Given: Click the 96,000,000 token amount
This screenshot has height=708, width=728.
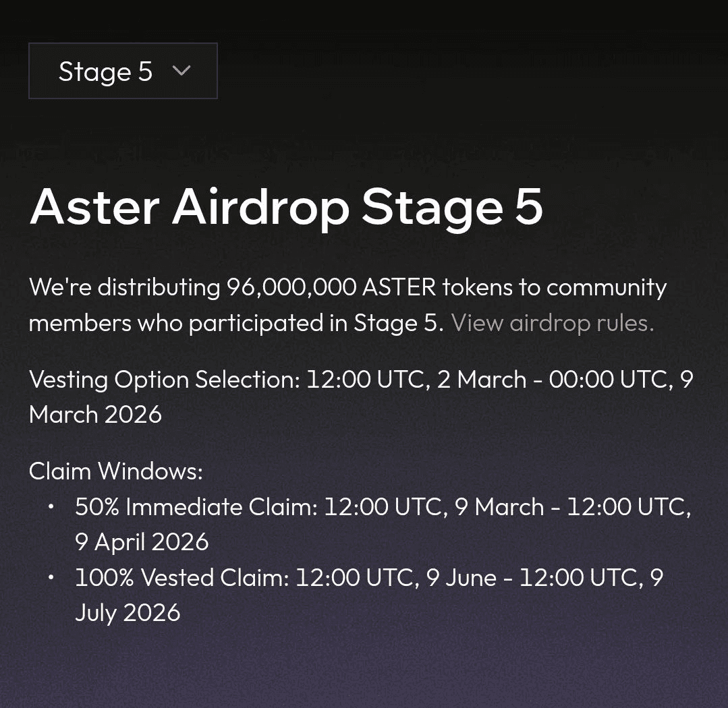Looking at the screenshot, I should tap(291, 287).
